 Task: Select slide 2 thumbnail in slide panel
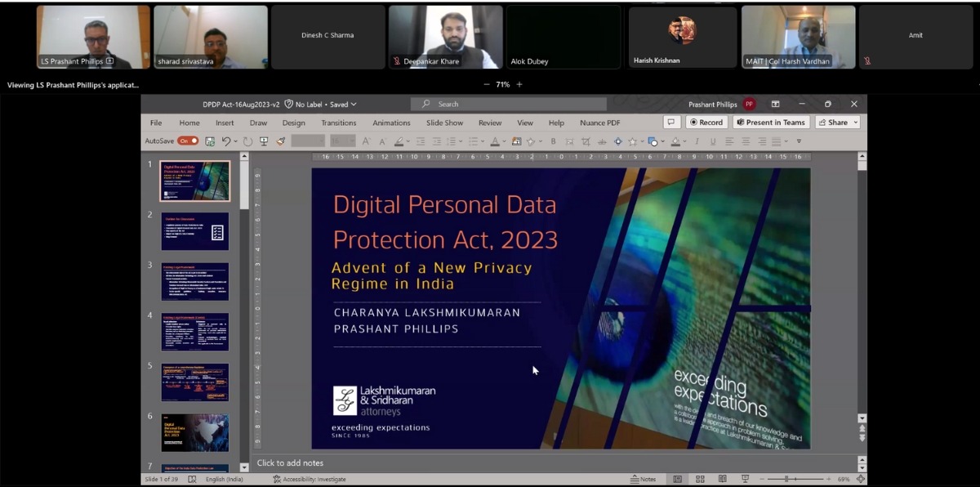pyautogui.click(x=195, y=231)
